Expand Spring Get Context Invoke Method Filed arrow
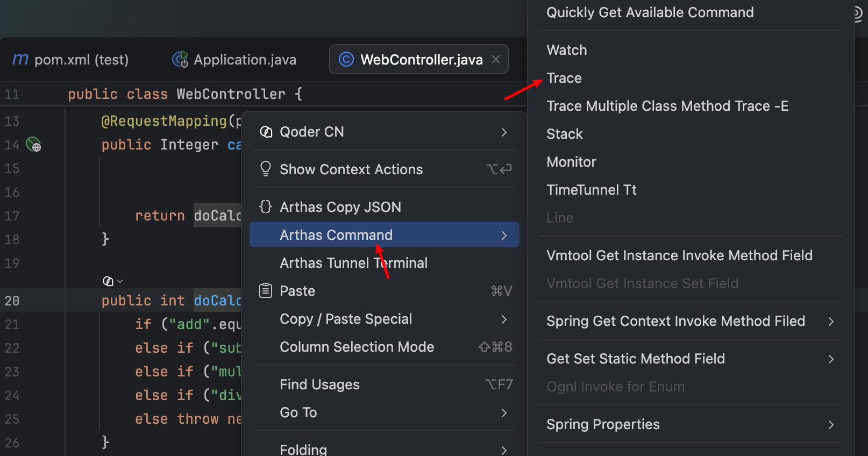This screenshot has height=456, width=868. 831,322
